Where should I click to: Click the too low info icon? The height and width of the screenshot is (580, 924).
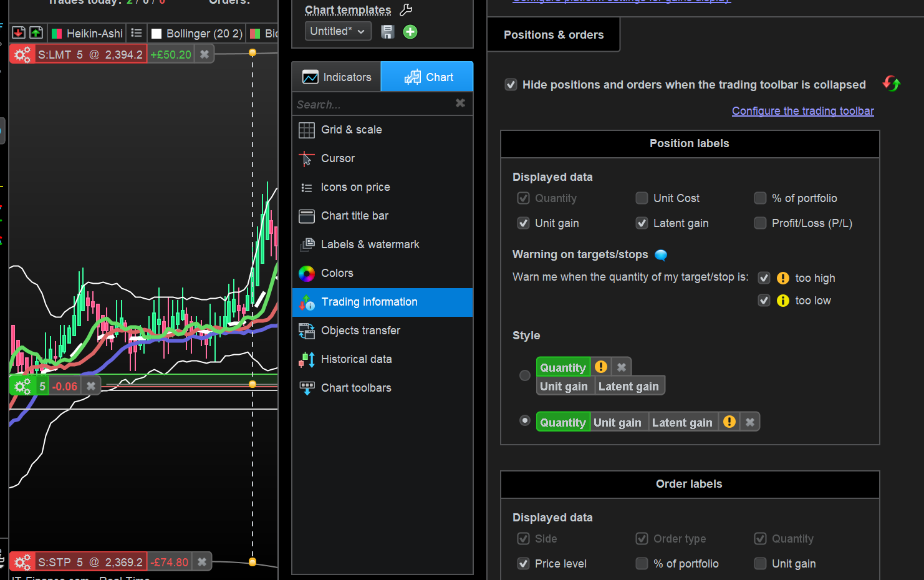click(783, 301)
